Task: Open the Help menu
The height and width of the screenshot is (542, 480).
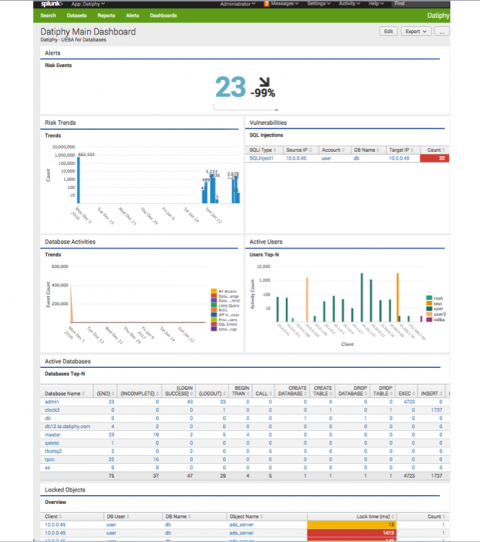Action: click(x=376, y=3)
